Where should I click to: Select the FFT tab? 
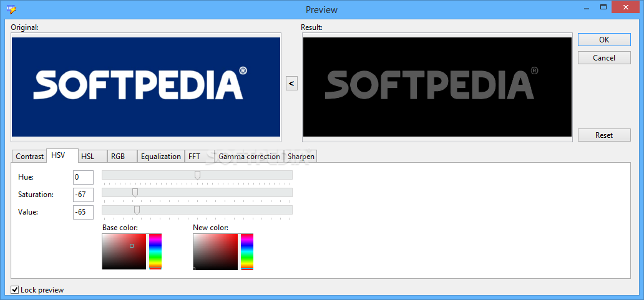pyautogui.click(x=199, y=157)
